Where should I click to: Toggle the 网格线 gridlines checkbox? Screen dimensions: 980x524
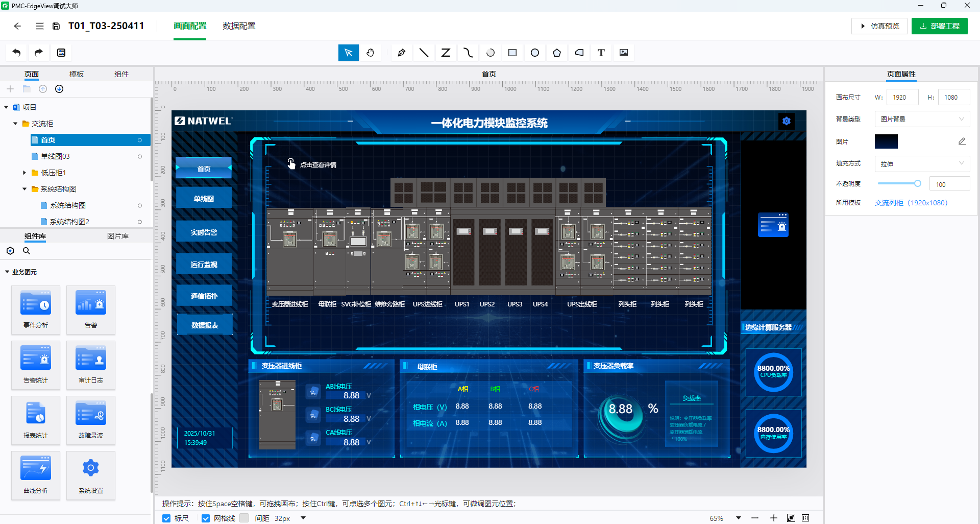[x=206, y=518]
